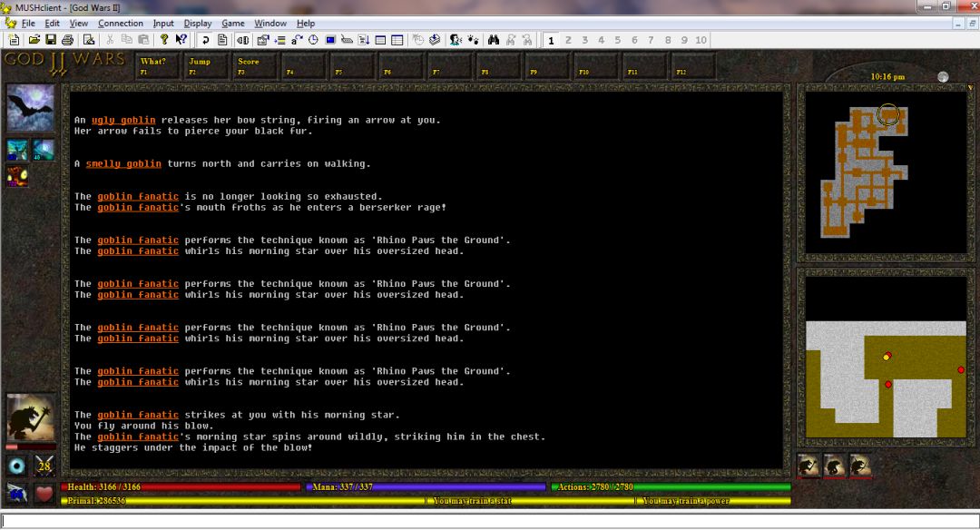The image size is (980, 530).
Task: Click the 'Jump' F2 macro button
Action: [x=206, y=65]
